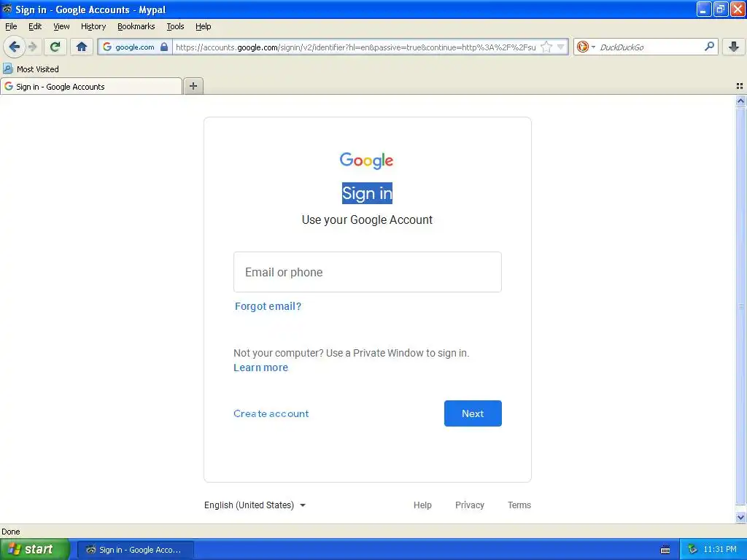
Task: Open the Tools menu
Action: click(x=175, y=26)
